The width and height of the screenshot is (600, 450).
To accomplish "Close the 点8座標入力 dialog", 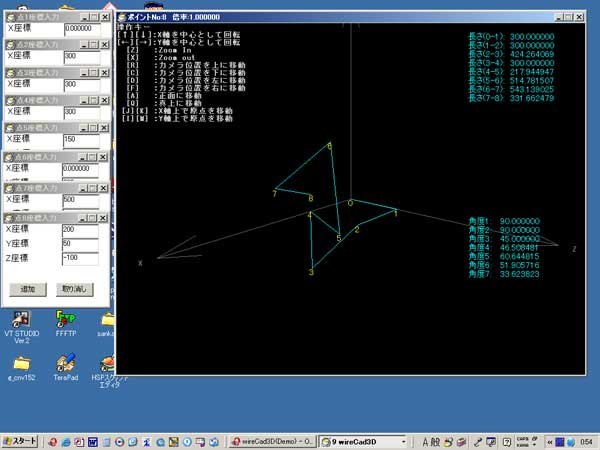I will pyautogui.click(x=103, y=216).
